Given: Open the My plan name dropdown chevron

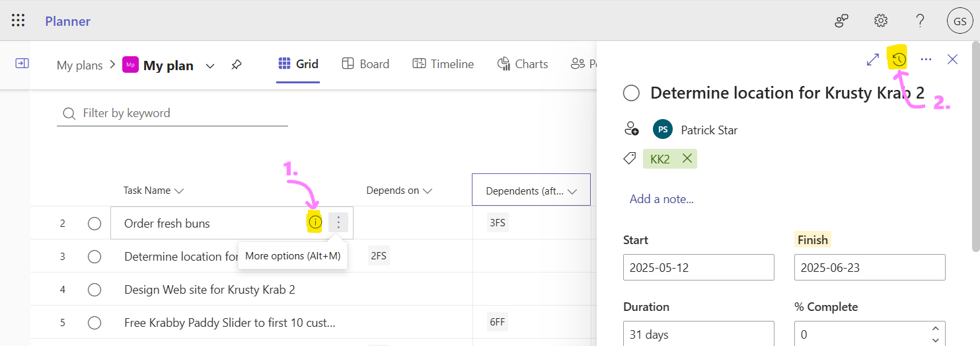Looking at the screenshot, I should click(210, 65).
